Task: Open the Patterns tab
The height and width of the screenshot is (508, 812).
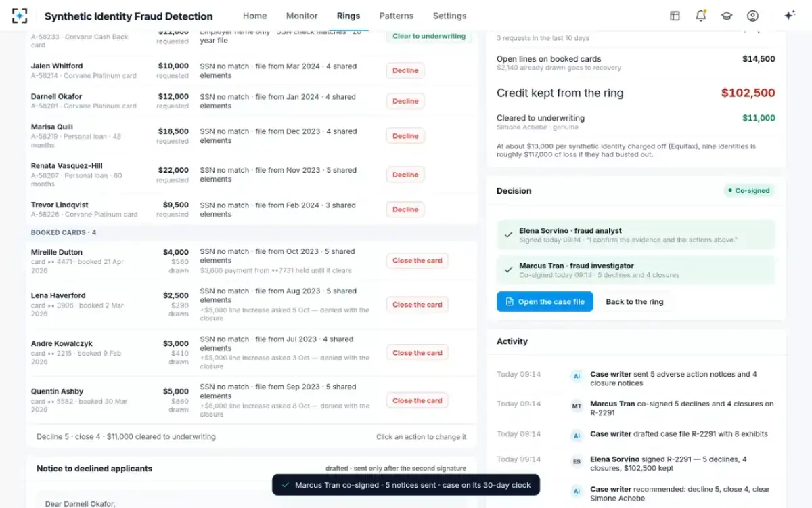Action: tap(397, 16)
